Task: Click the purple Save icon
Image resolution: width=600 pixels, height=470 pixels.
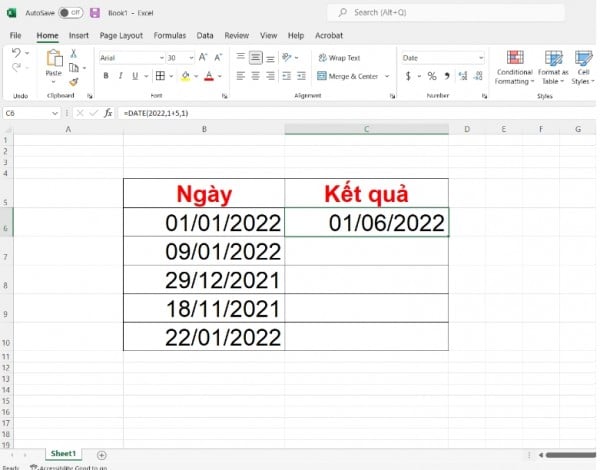Action: click(95, 13)
